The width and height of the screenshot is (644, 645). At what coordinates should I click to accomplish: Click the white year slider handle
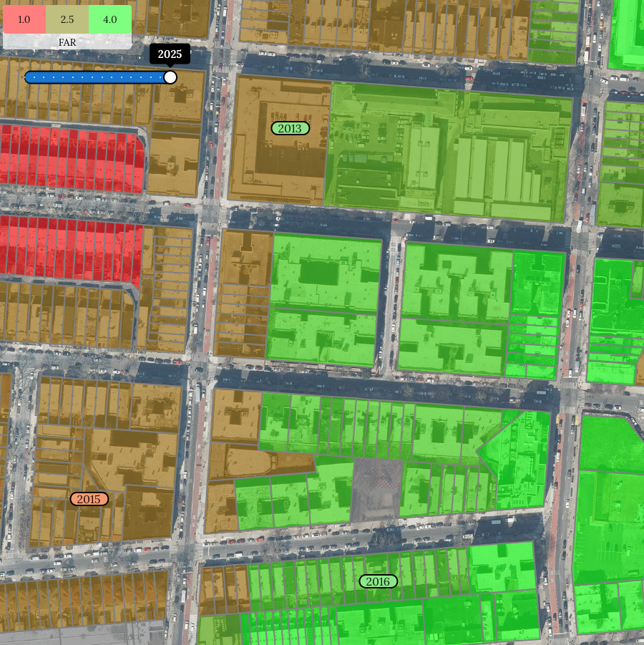pyautogui.click(x=170, y=77)
